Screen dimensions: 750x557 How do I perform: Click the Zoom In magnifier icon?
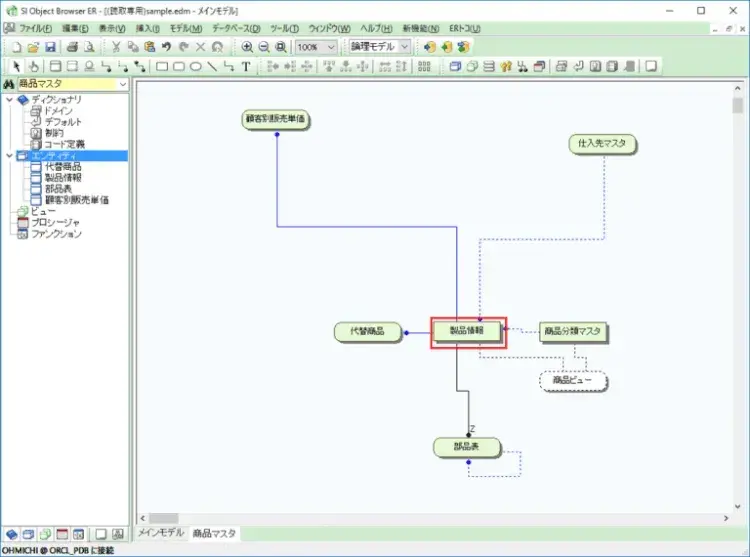[247, 47]
